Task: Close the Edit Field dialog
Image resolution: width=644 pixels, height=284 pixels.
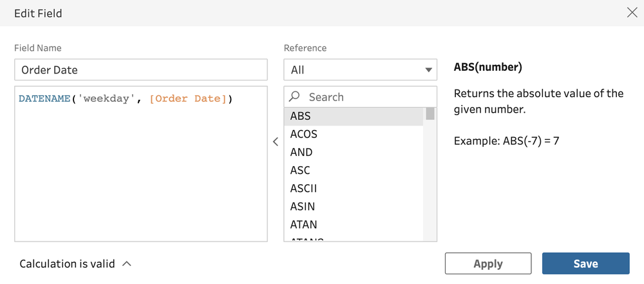Action: (632, 13)
